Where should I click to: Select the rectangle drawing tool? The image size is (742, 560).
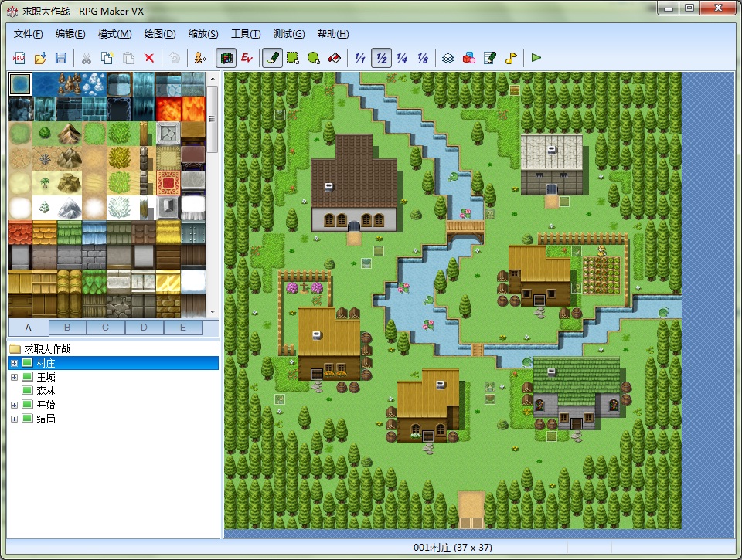[293, 58]
